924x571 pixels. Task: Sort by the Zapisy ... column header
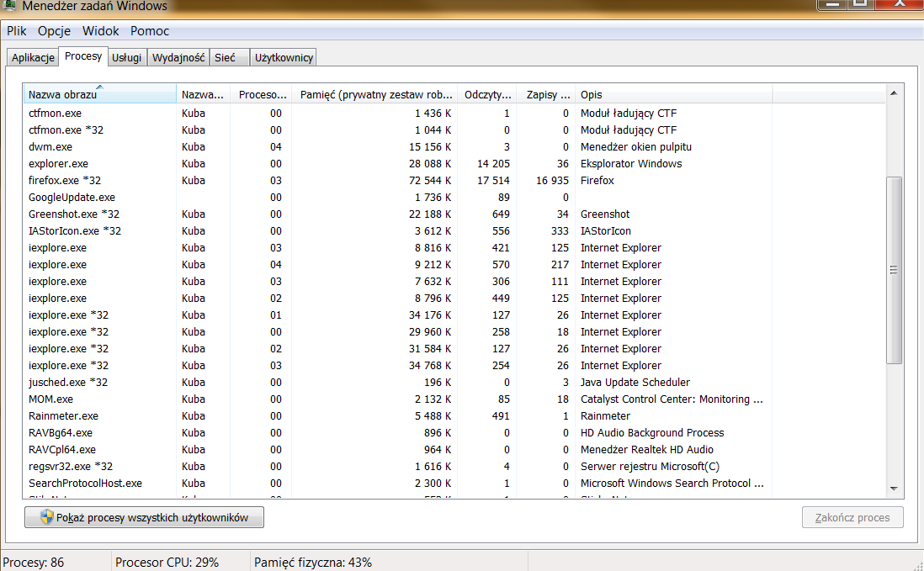coord(546,94)
